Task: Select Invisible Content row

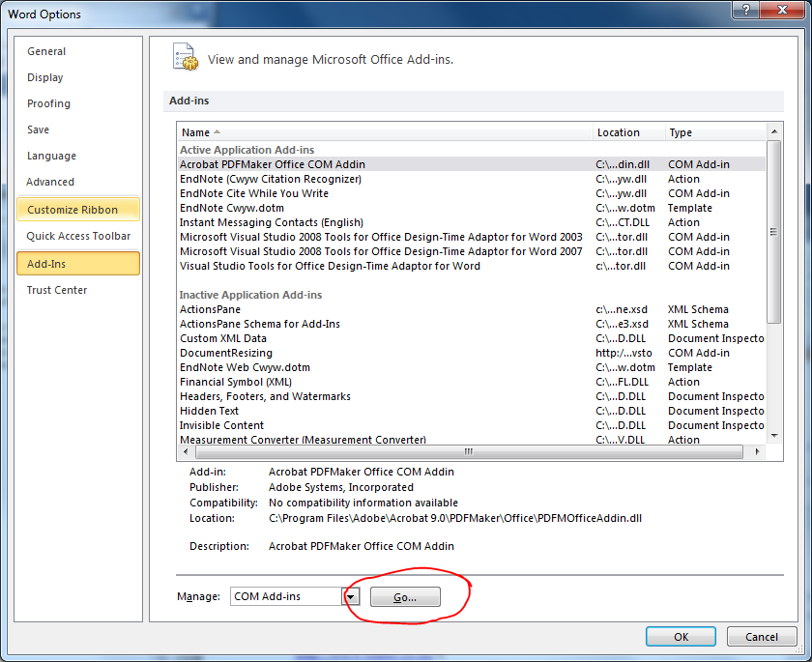Action: click(472, 425)
